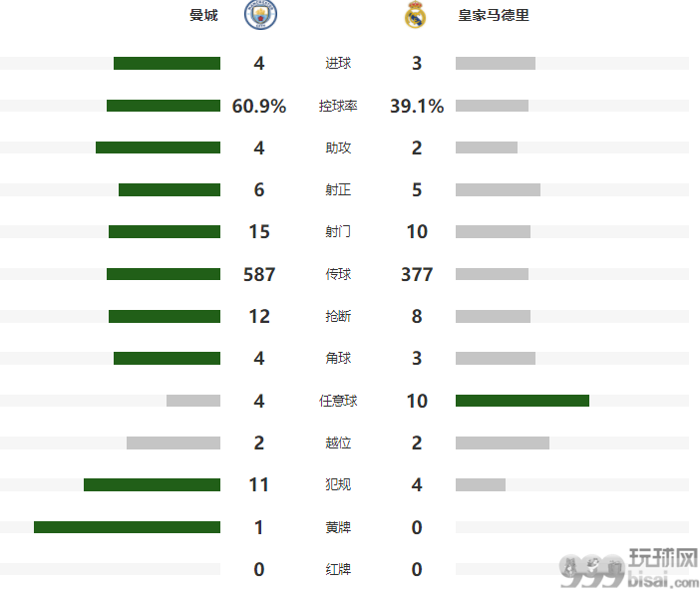The width and height of the screenshot is (700, 589).
Task: Select the 皇家马德里 team name
Action: coord(494,15)
